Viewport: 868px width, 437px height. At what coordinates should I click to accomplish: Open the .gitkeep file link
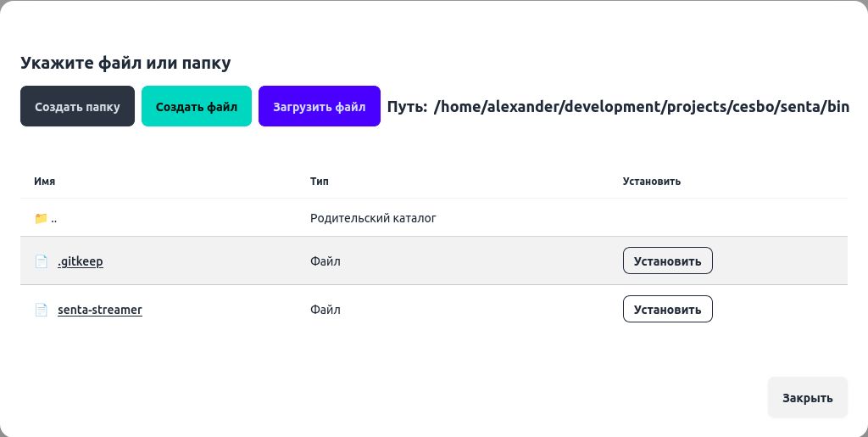tap(81, 261)
